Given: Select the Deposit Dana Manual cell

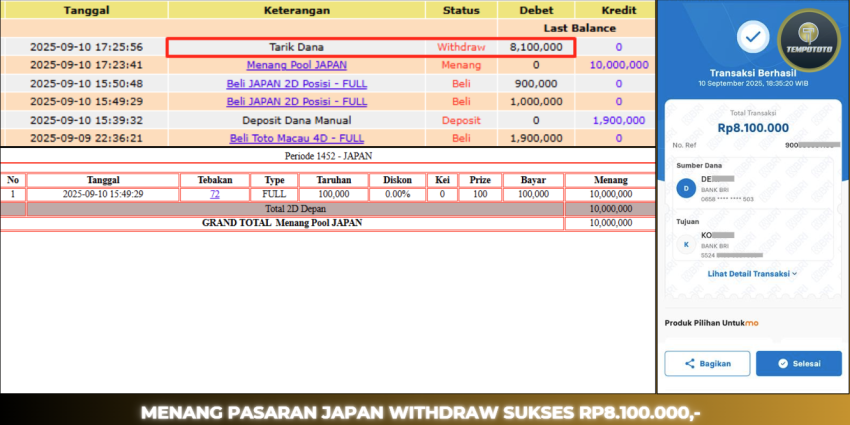Looking at the screenshot, I should (x=297, y=120).
